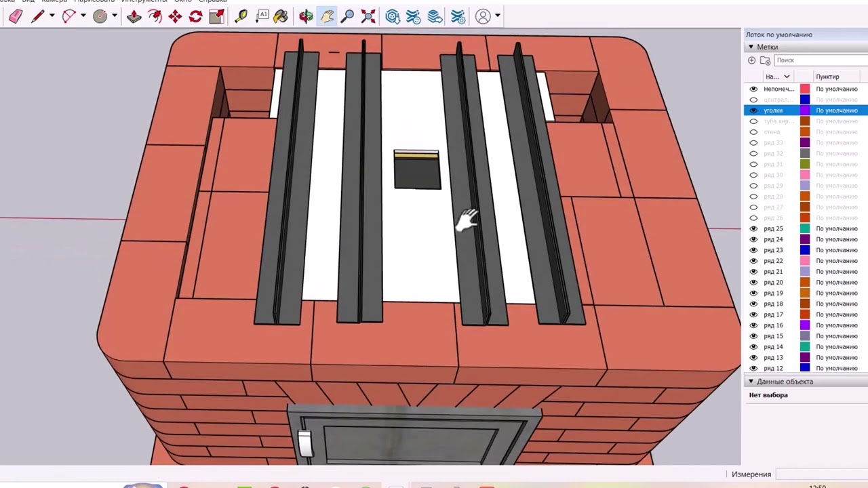This screenshot has height=488, width=868.
Task: Click the Измерения measurements field
Action: pos(821,474)
